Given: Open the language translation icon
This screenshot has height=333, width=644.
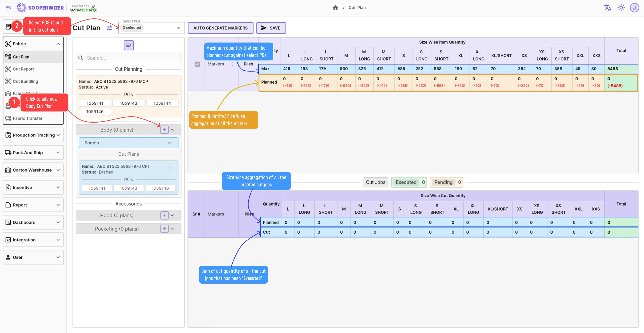Looking at the screenshot, I should coord(607,8).
